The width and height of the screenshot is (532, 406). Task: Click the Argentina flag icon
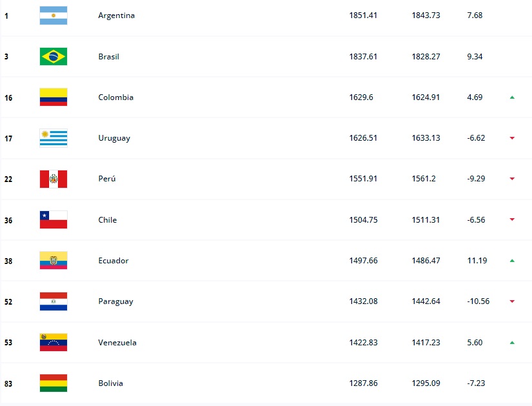54,15
